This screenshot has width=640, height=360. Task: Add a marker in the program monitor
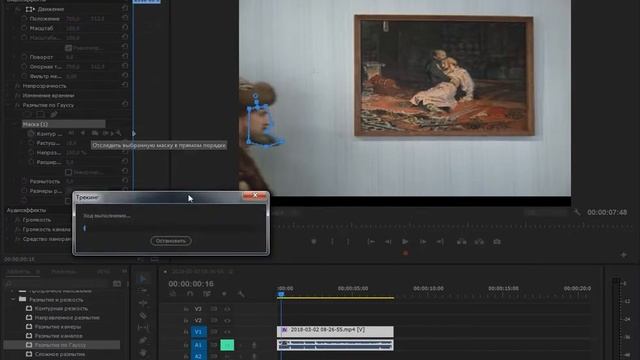coord(313,242)
